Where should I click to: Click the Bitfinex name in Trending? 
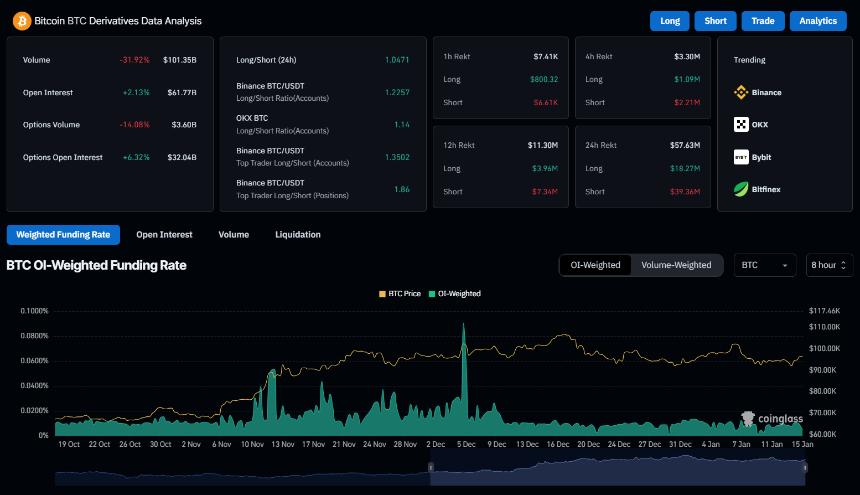click(766, 189)
